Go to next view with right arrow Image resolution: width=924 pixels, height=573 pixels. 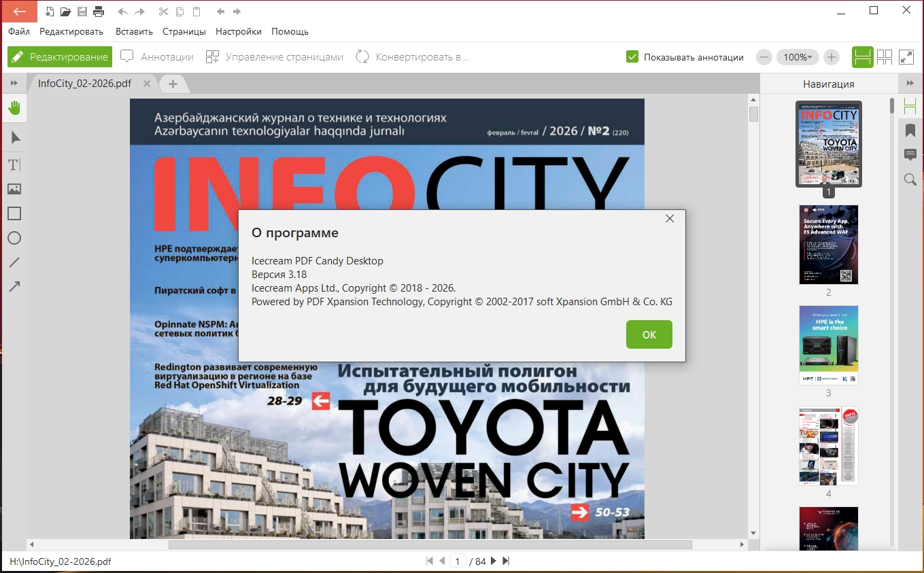pos(237,12)
